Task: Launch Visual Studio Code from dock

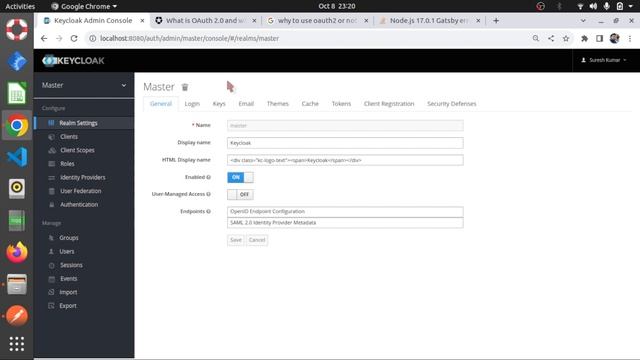Action: pyautogui.click(x=17, y=157)
